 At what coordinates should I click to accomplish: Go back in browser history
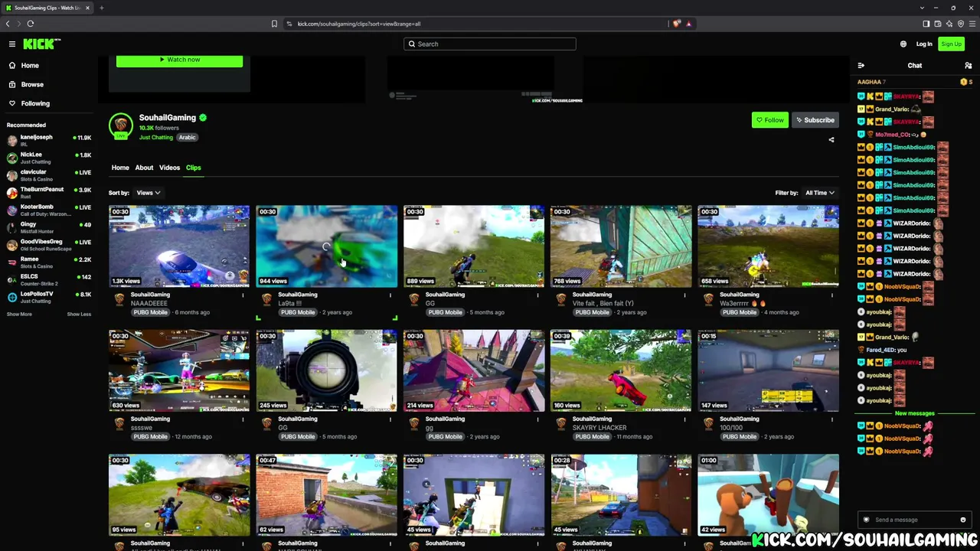(8, 24)
